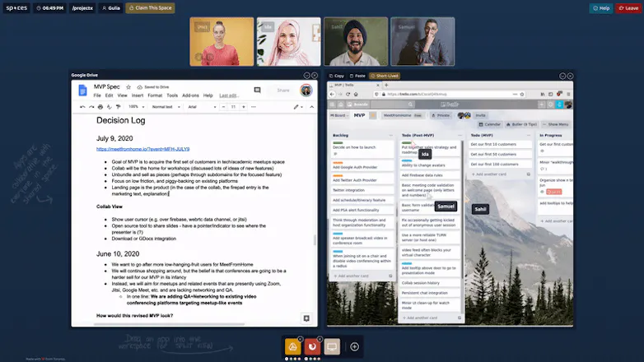
Task: Leave the space with Leave button
Action: pos(628,8)
